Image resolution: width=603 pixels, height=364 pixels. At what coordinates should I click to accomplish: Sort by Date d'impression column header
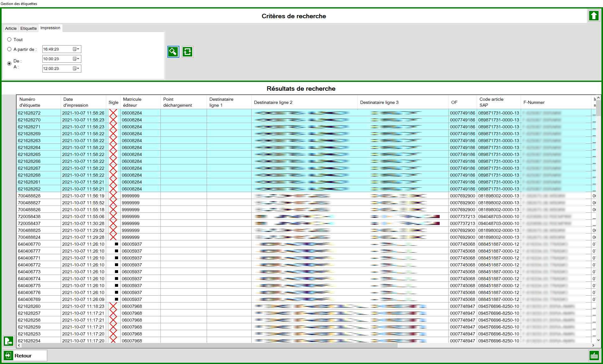pos(83,102)
